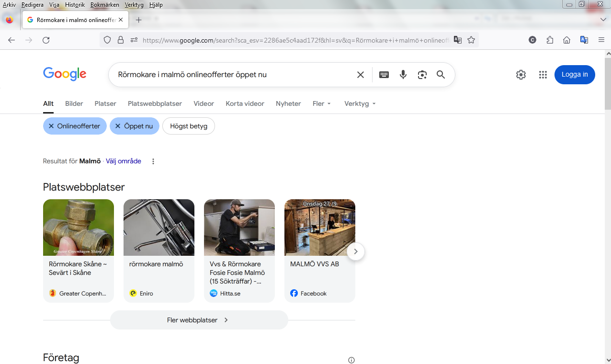
Task: Open the MALMÖ VVS AB Facebook thumbnail
Action: [320, 228]
